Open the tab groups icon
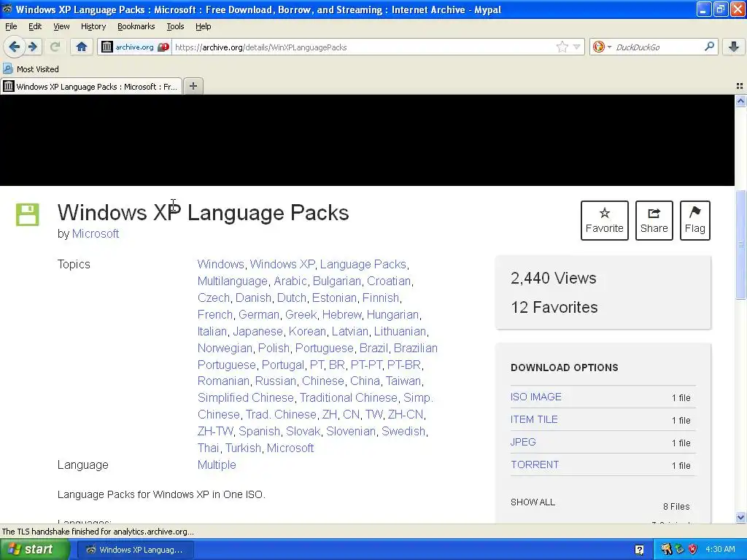 (740, 86)
